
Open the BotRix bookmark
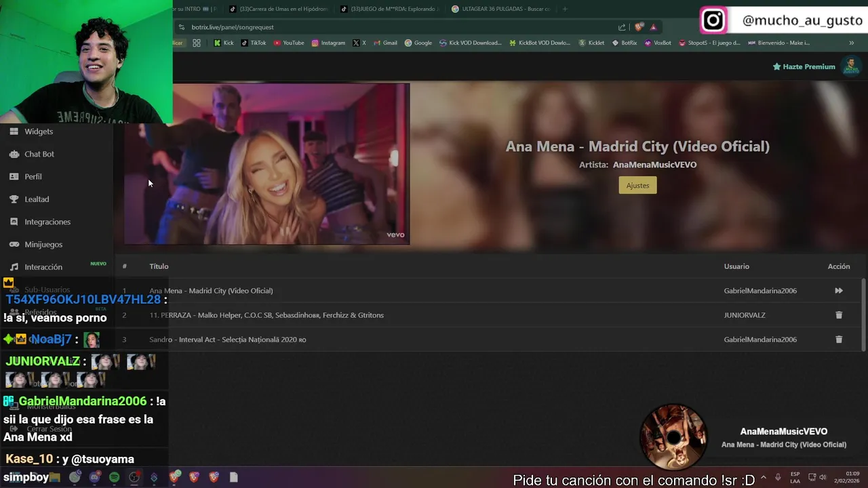click(625, 43)
